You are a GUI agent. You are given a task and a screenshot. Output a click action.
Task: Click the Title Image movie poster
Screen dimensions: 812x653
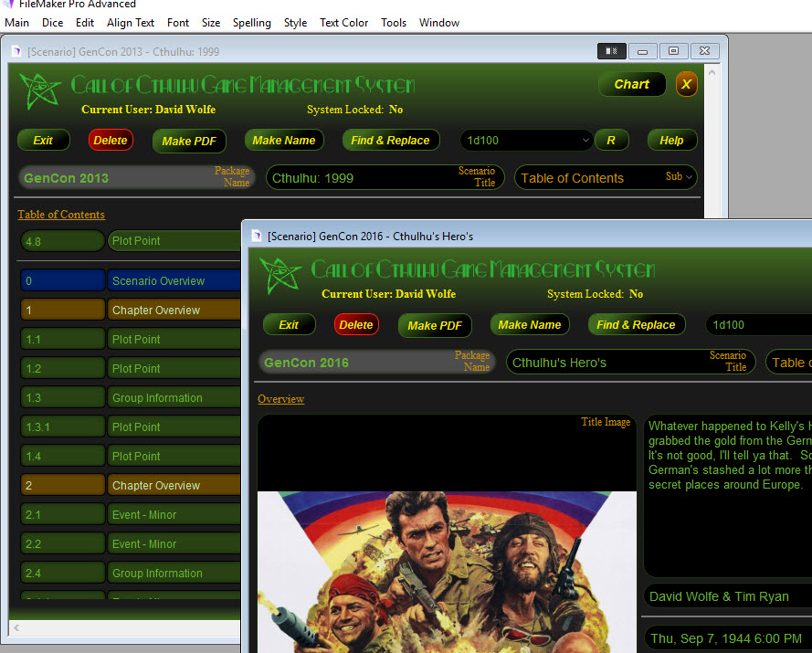447,572
